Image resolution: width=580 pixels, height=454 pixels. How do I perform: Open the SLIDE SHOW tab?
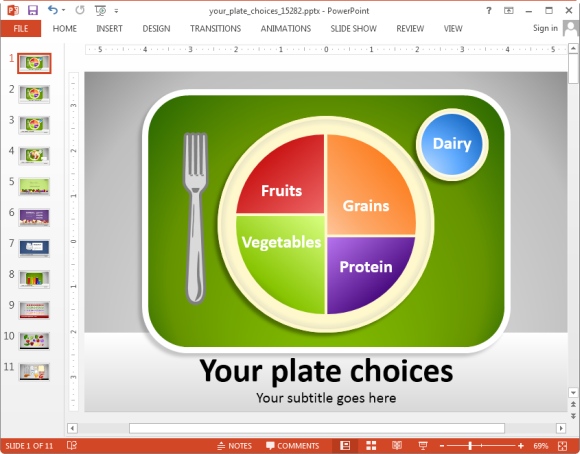click(x=353, y=28)
